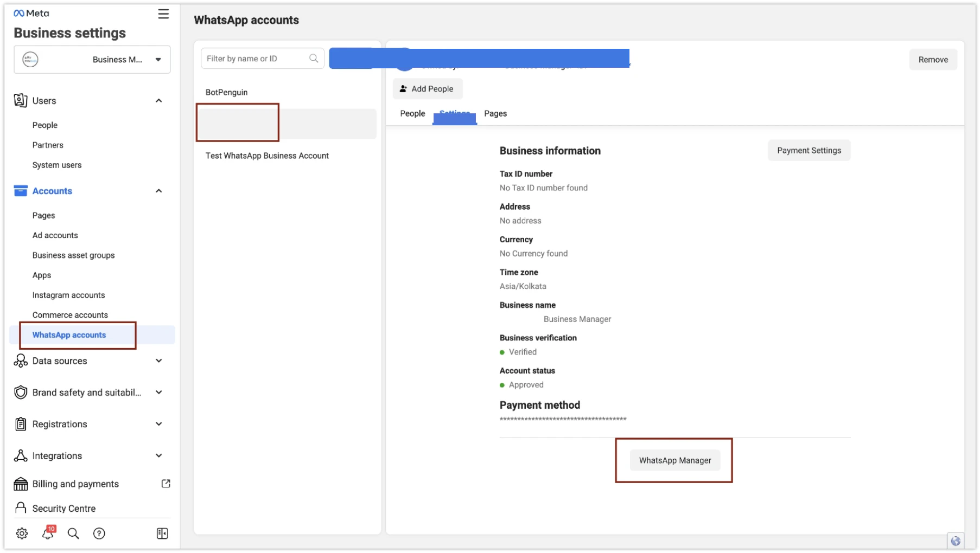The image size is (980, 553).
Task: Click the Integrations icon
Action: [21, 456]
